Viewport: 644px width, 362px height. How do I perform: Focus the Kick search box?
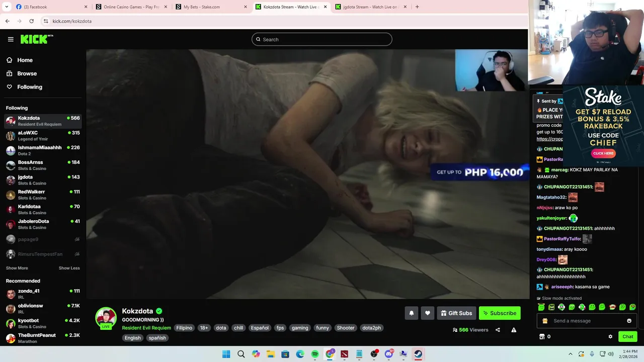coord(322,39)
